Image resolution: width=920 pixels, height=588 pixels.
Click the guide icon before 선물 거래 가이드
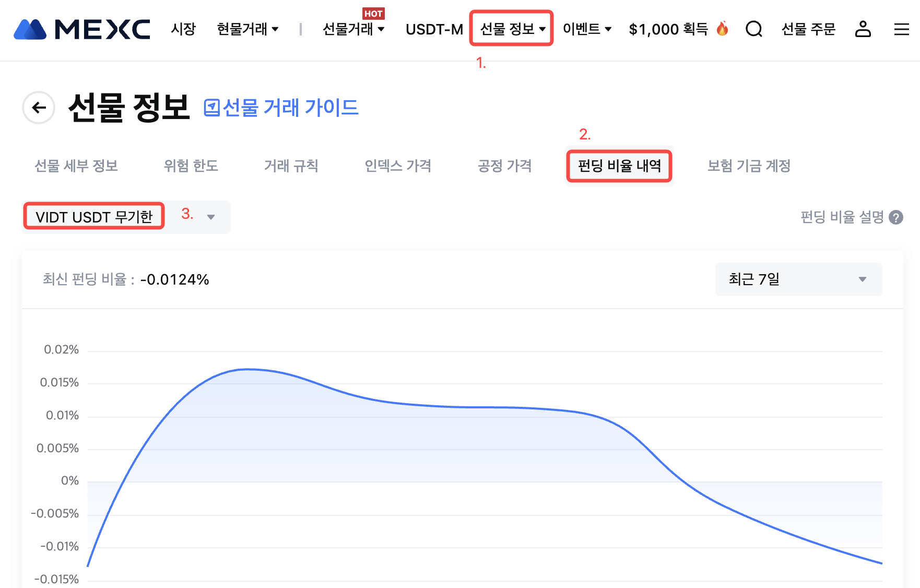pos(211,108)
